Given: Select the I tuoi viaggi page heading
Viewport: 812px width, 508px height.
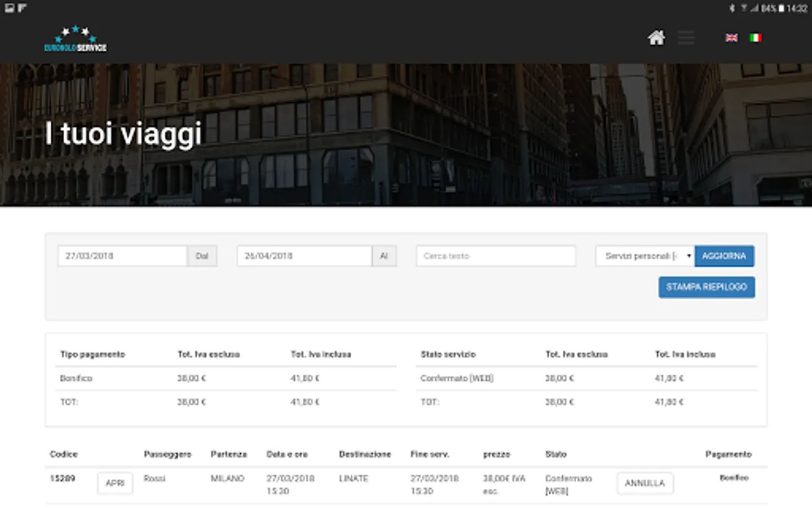Looking at the screenshot, I should coord(123,134).
